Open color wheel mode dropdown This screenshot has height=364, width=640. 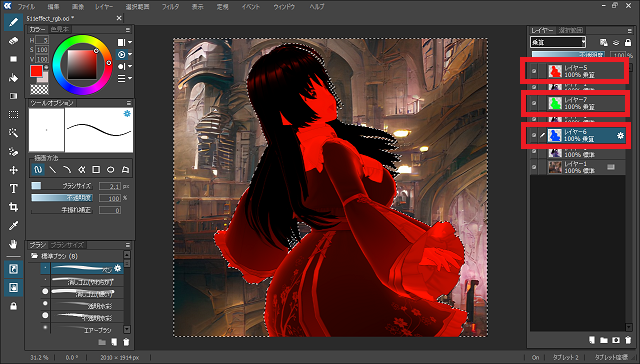[124, 54]
